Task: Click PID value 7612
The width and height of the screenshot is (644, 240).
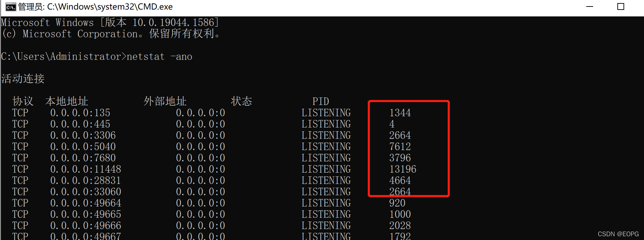Action: pyautogui.click(x=400, y=147)
